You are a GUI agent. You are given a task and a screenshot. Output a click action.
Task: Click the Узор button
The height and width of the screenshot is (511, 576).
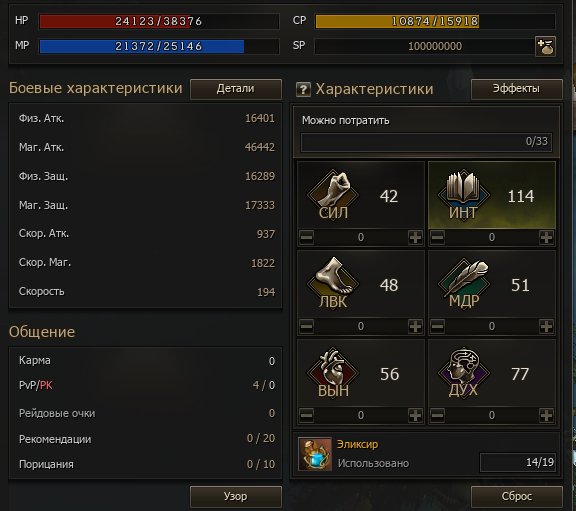tap(236, 497)
